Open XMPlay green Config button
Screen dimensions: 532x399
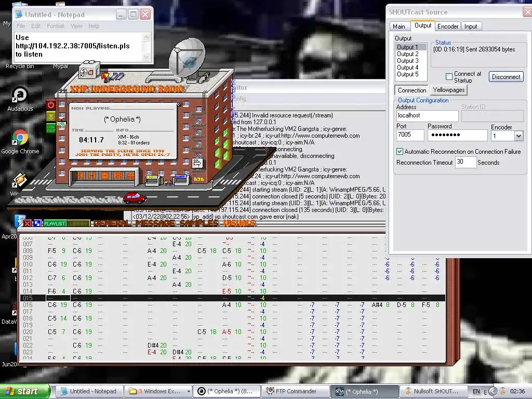51,128
